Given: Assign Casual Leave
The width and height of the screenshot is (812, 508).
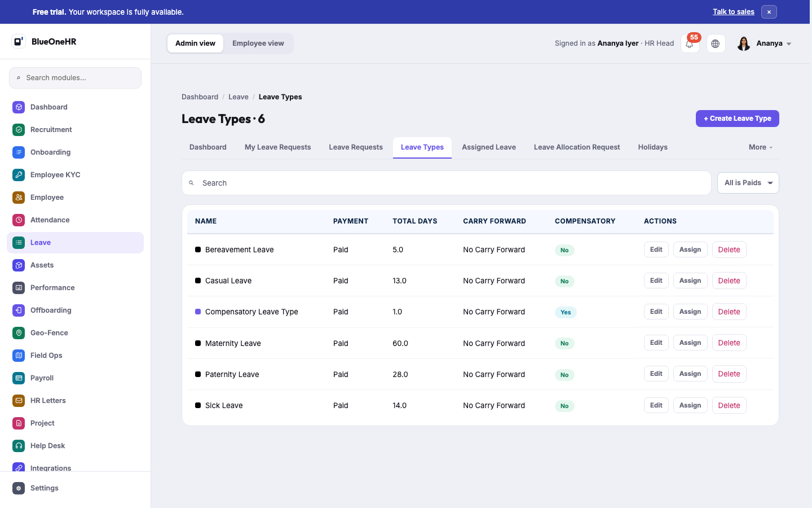Looking at the screenshot, I should point(690,281).
